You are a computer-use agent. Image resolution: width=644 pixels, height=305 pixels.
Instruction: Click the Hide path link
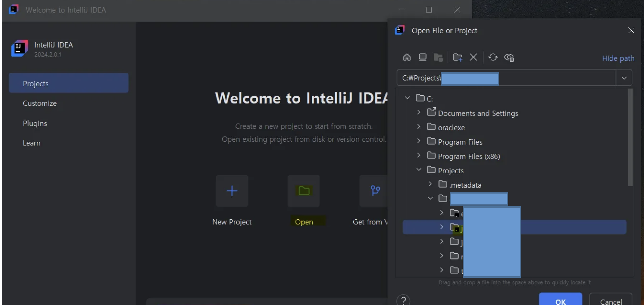[x=618, y=58]
